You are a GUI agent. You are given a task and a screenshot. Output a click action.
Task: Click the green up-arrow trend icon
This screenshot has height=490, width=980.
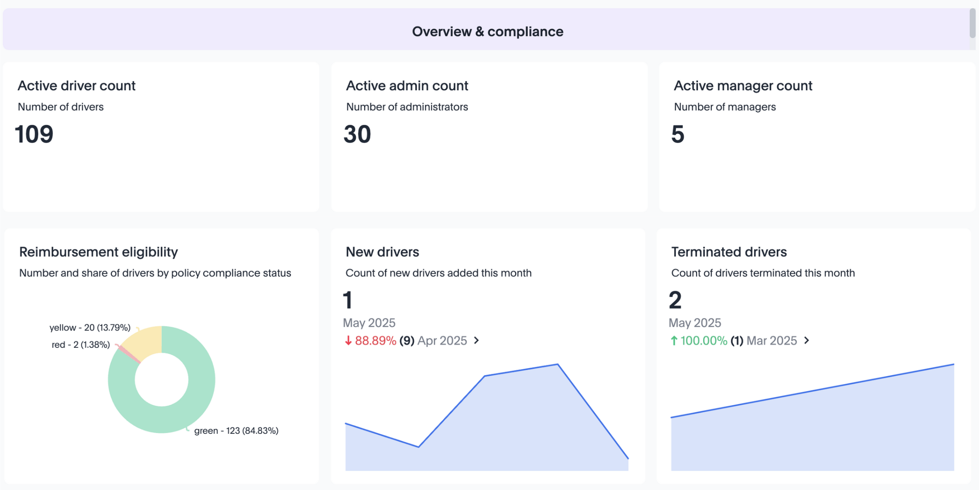point(674,341)
